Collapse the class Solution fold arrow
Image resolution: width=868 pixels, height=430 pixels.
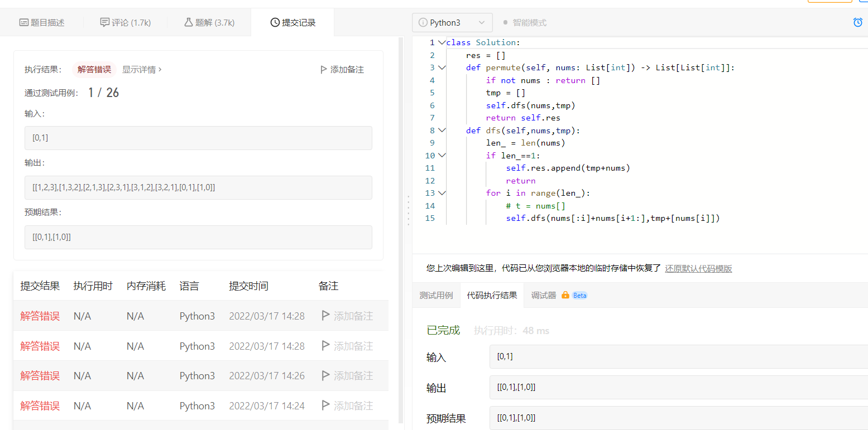[x=442, y=42]
